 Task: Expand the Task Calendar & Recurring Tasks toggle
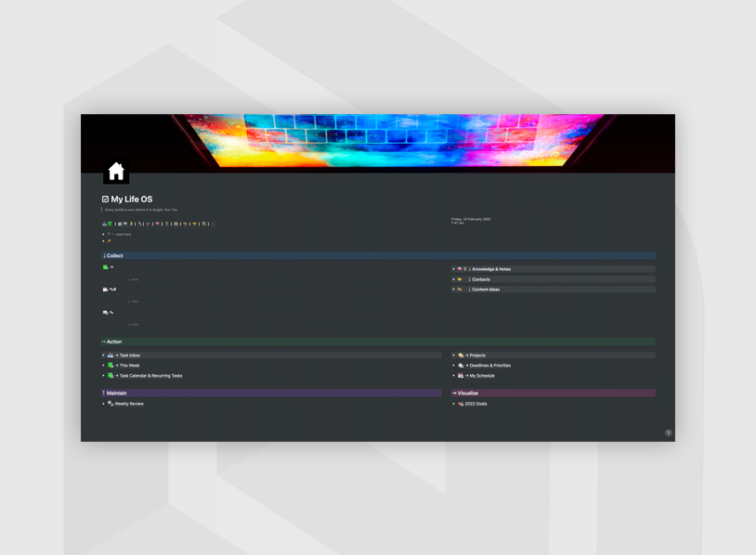click(x=103, y=375)
